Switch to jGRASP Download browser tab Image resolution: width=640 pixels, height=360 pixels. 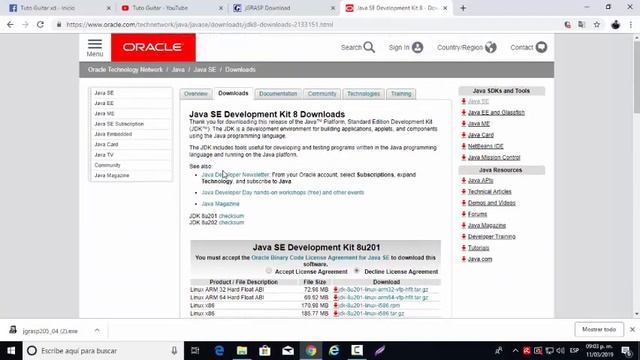(x=281, y=8)
